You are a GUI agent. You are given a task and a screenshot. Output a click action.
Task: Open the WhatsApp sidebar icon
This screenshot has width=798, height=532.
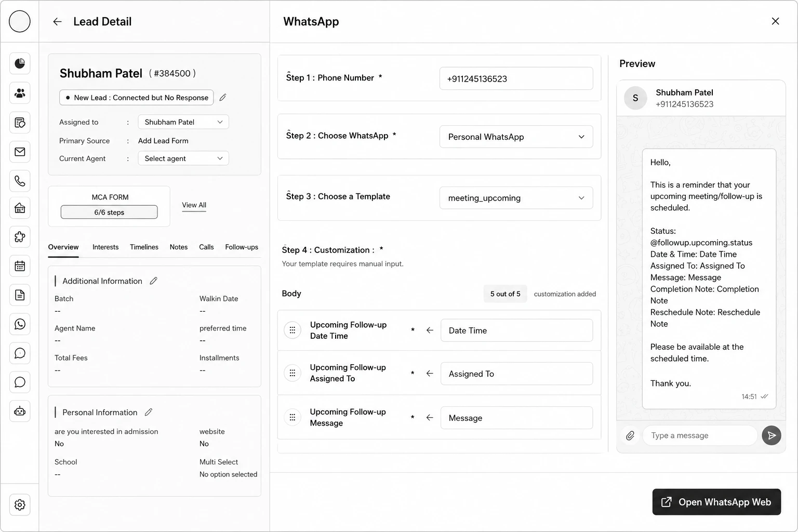coord(20,324)
